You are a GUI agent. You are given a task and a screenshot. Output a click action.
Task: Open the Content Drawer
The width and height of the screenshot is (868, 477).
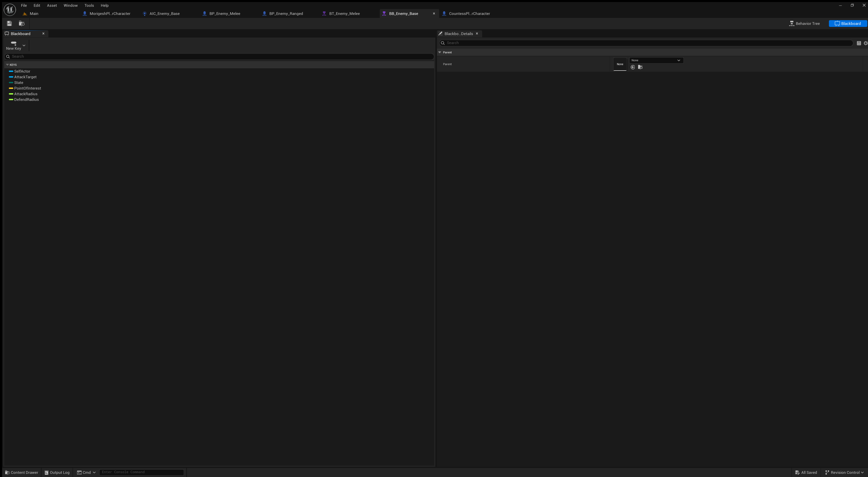[x=21, y=472]
